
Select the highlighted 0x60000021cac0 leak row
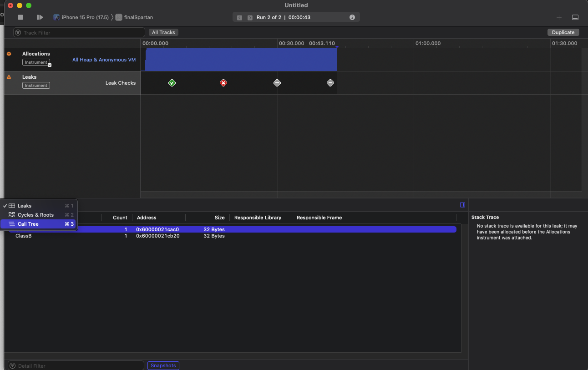pos(233,229)
